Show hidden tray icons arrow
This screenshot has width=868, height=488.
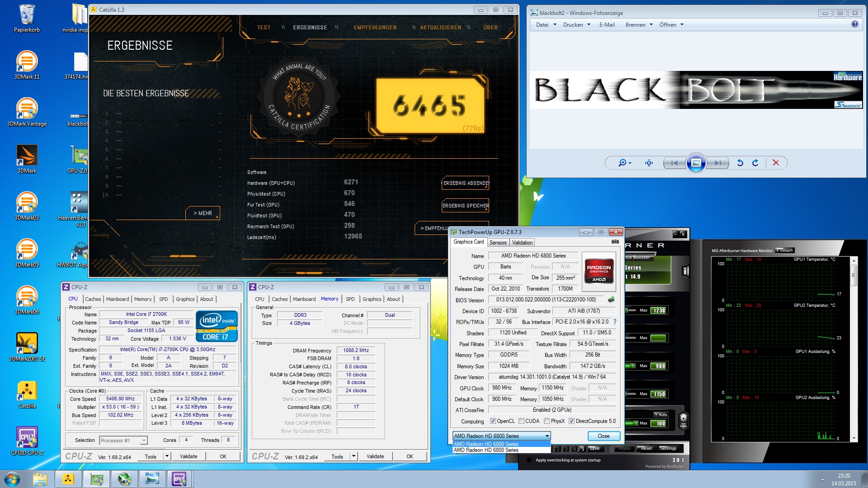[x=822, y=479]
